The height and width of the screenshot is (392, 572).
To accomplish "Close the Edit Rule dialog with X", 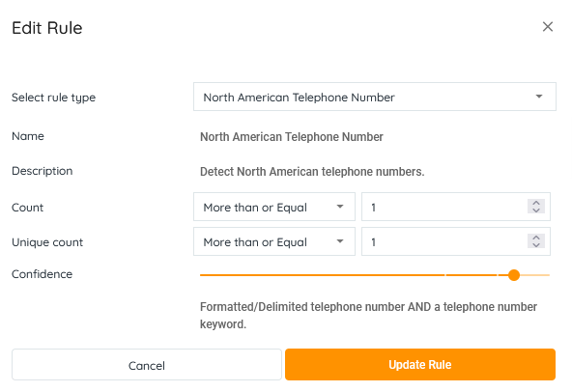I will tap(548, 27).
